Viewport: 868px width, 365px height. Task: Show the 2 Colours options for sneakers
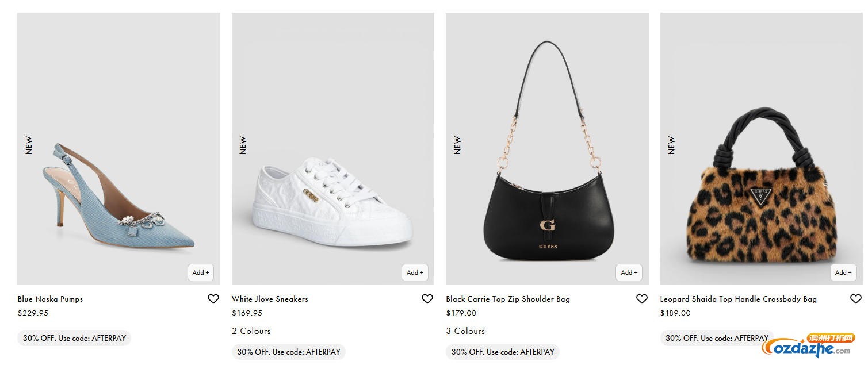pyautogui.click(x=251, y=331)
